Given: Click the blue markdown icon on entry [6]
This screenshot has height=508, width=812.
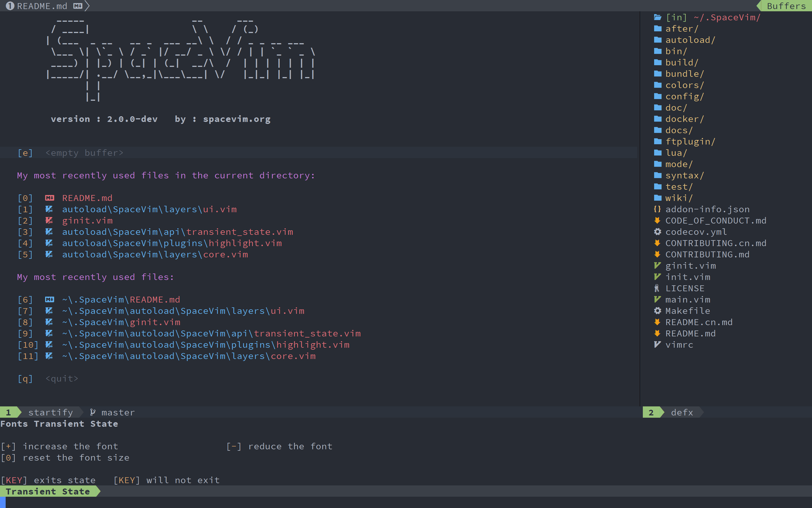Looking at the screenshot, I should (50, 299).
